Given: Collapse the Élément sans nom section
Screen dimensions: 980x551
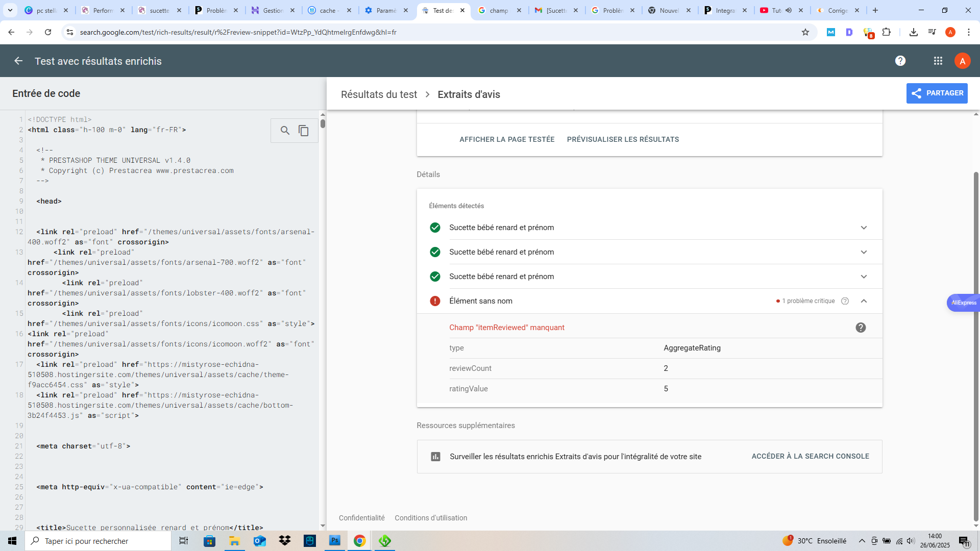Looking at the screenshot, I should click(864, 301).
